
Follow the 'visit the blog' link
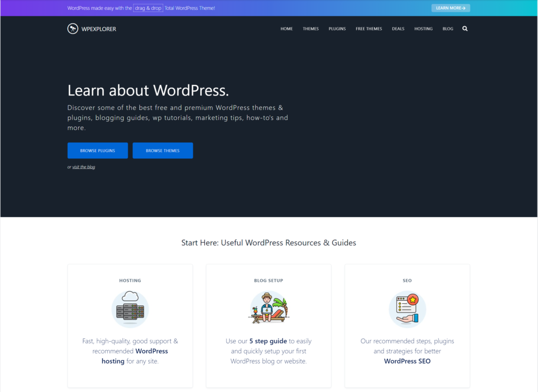pyautogui.click(x=84, y=167)
